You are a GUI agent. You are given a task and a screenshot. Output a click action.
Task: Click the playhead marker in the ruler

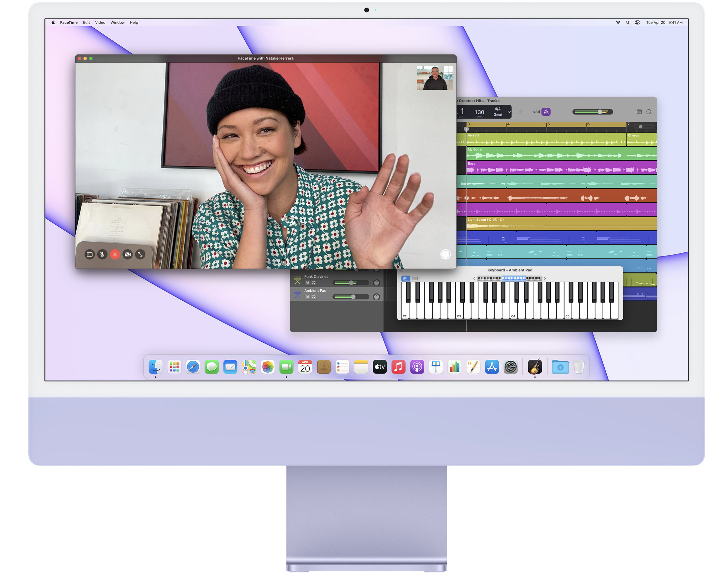(466, 130)
